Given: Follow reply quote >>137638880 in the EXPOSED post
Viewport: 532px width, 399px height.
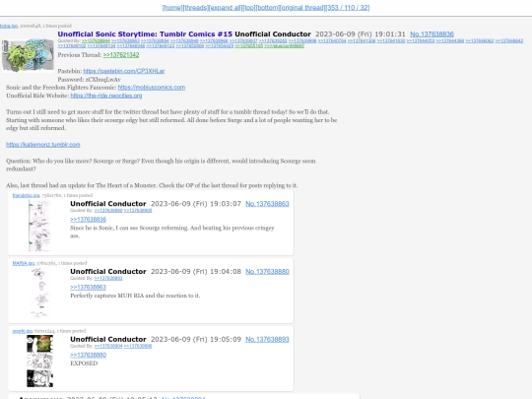Looking at the screenshot, I should (x=89, y=356).
